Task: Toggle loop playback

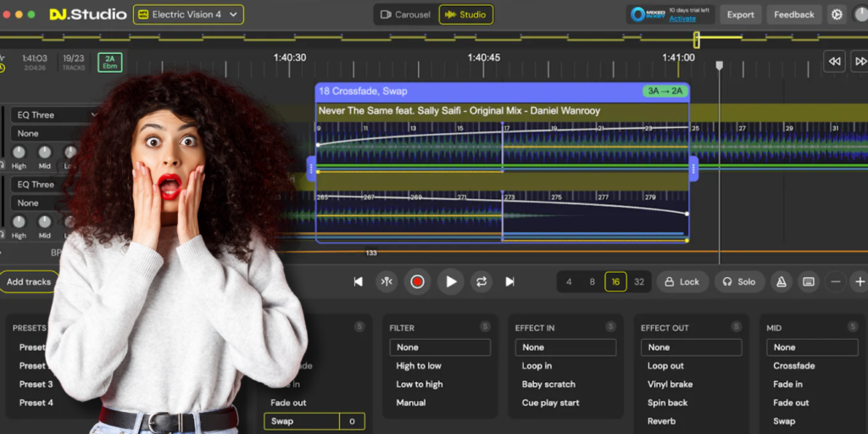Action: coord(481,281)
